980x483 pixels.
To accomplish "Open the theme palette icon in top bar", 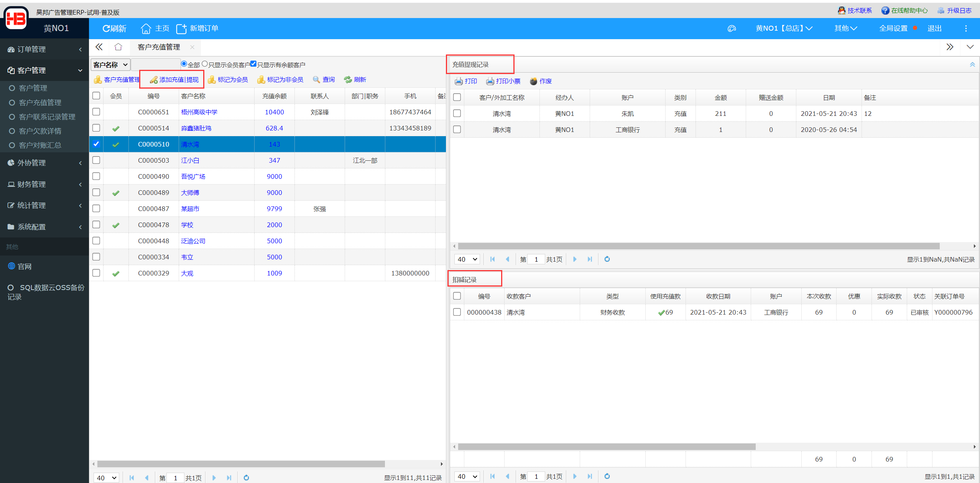I will tap(732, 28).
